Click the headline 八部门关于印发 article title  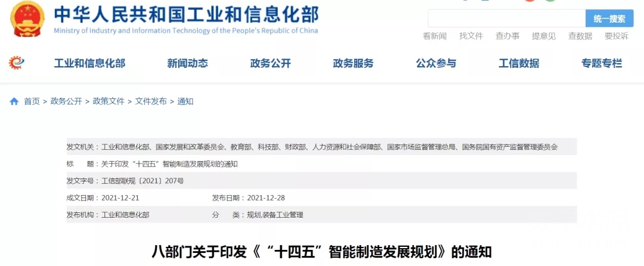[x=321, y=251]
